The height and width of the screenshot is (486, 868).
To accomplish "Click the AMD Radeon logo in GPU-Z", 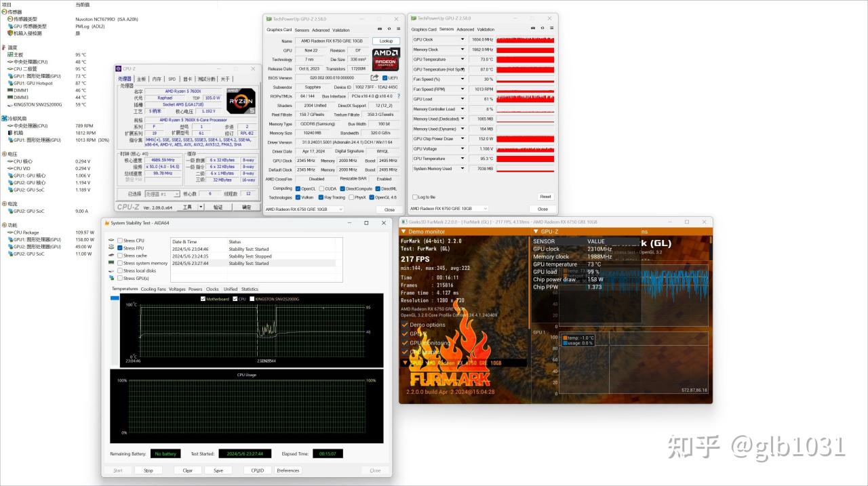I will click(385, 59).
